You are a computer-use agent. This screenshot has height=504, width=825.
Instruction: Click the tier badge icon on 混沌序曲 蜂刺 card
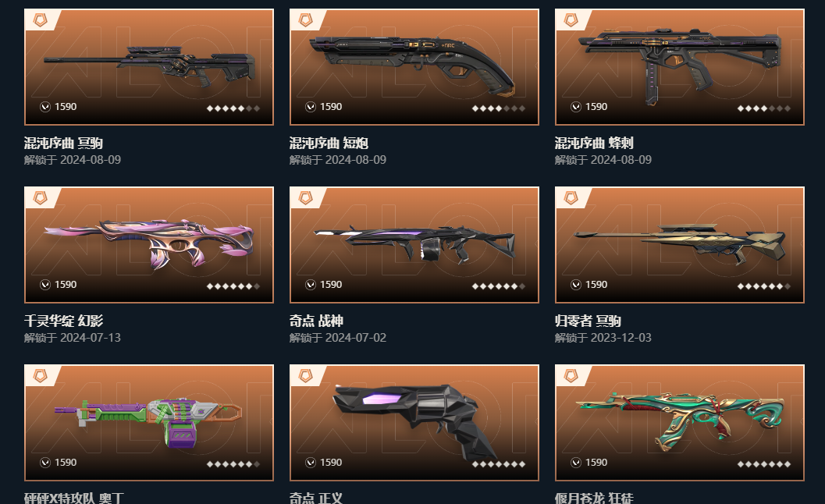point(571,20)
